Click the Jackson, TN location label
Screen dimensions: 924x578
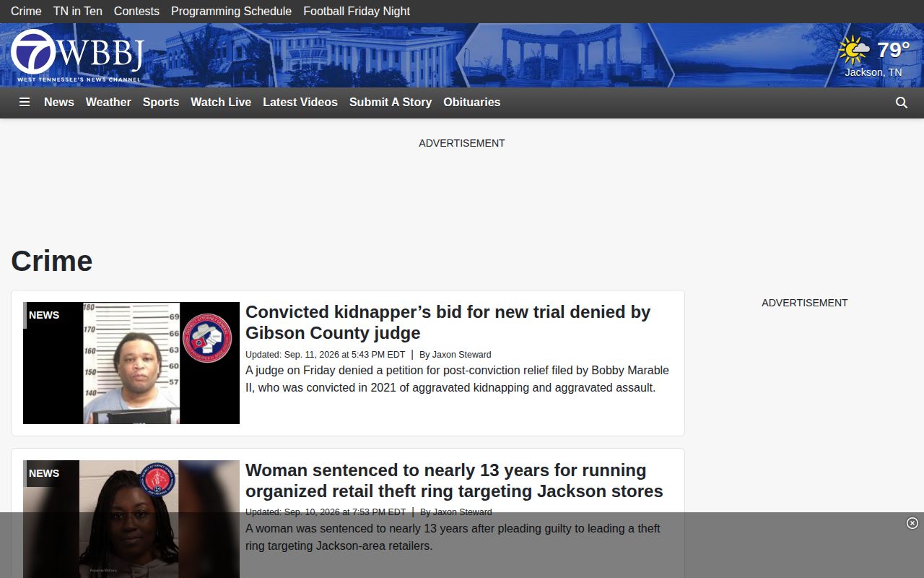pyautogui.click(x=873, y=72)
